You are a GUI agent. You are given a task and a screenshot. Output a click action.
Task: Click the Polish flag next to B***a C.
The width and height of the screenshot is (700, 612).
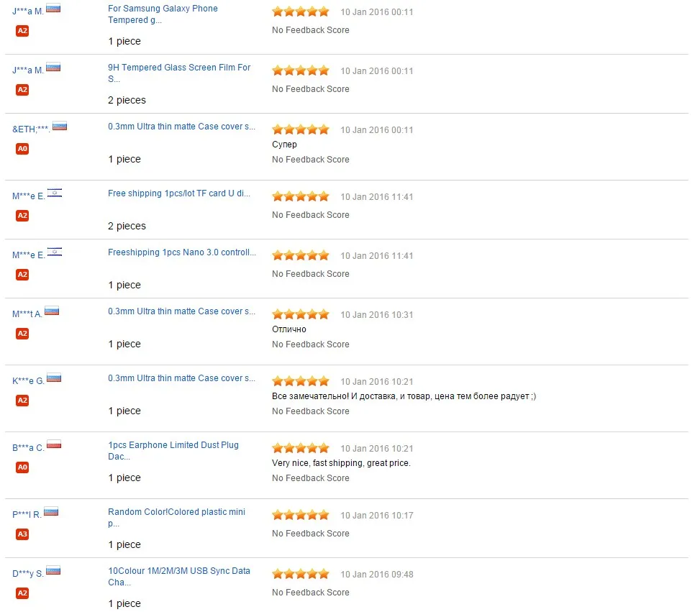click(54, 444)
